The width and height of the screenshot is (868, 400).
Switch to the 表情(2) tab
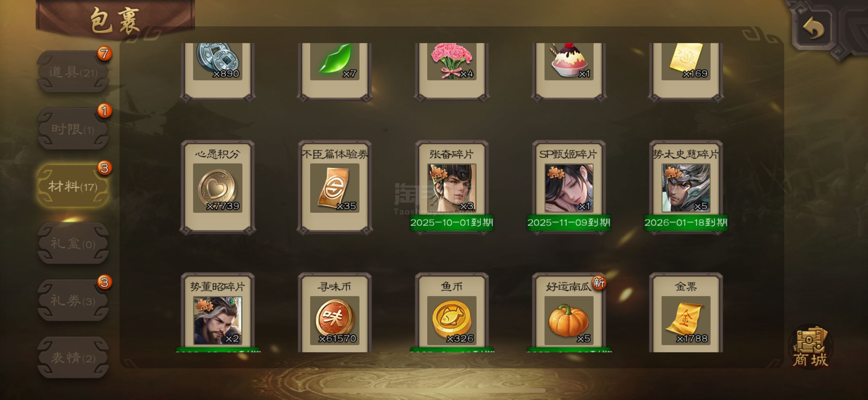(x=73, y=357)
